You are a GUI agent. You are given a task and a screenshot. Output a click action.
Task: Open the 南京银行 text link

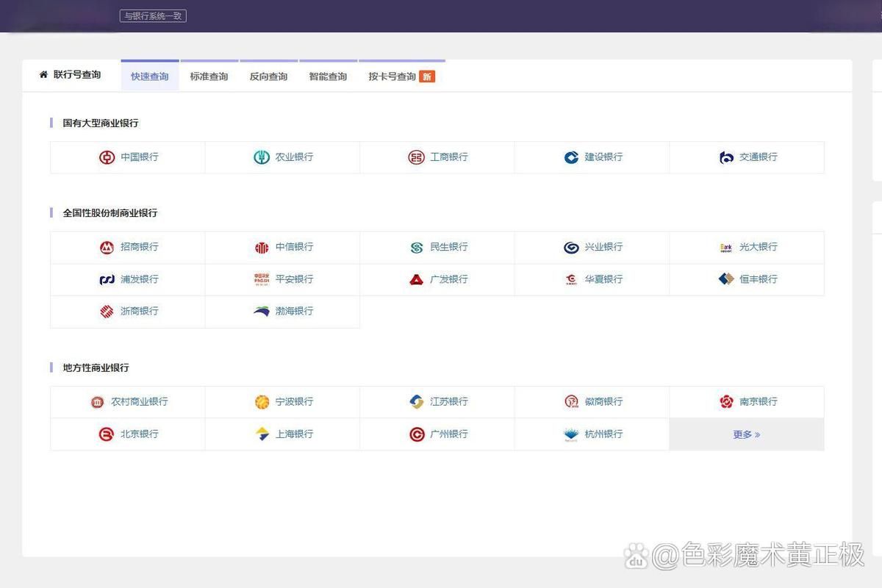pyautogui.click(x=759, y=402)
